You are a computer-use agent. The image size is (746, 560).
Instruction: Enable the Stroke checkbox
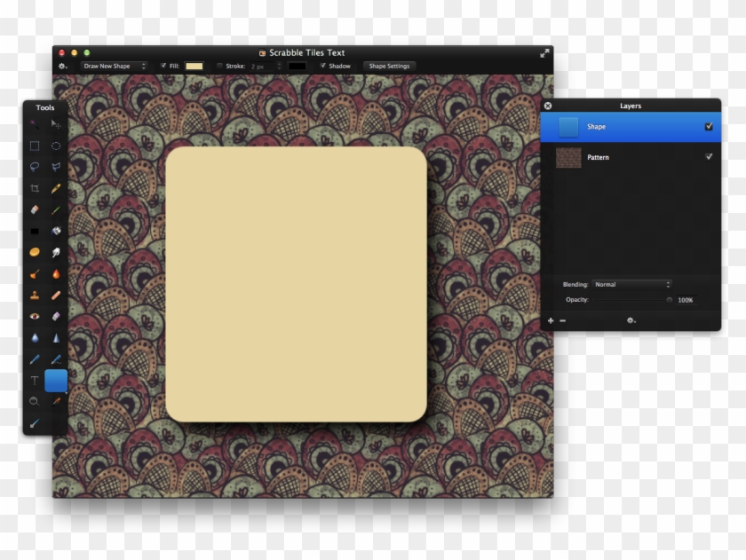[220, 66]
